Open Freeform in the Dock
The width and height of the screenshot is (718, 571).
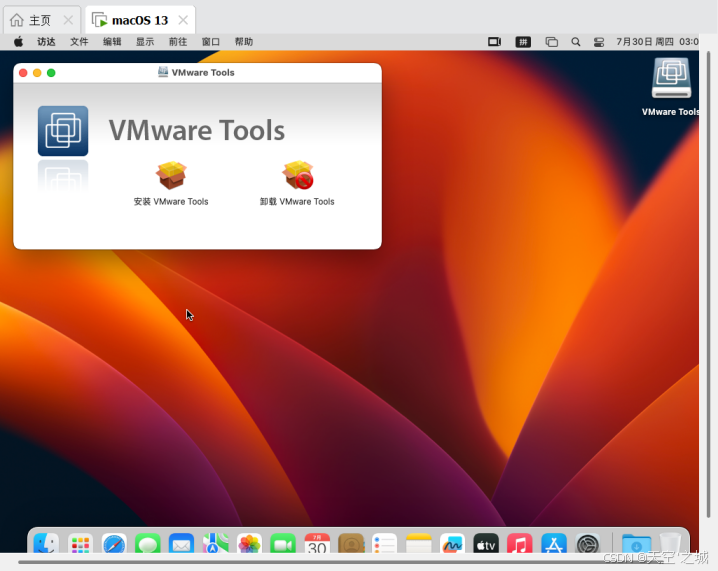[x=452, y=544]
